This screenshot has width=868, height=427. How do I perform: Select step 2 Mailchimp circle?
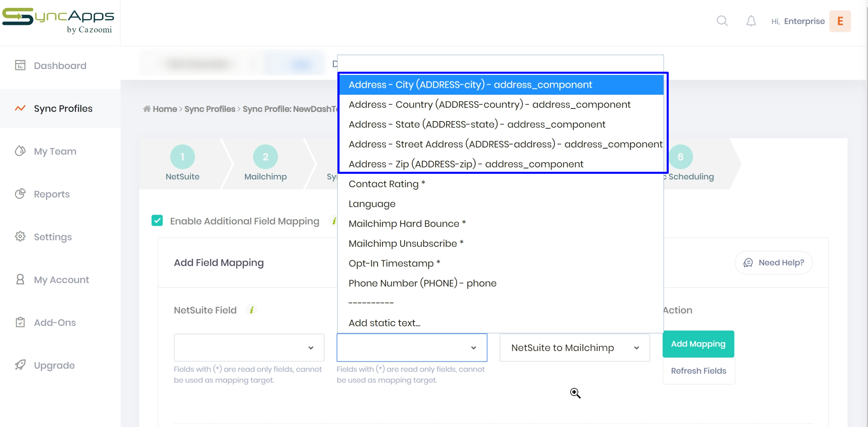coord(265,156)
